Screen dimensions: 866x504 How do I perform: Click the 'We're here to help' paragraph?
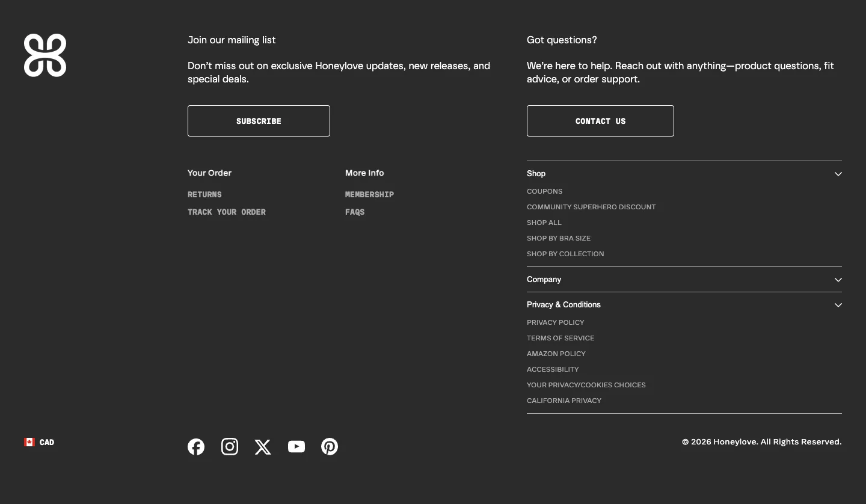click(680, 72)
